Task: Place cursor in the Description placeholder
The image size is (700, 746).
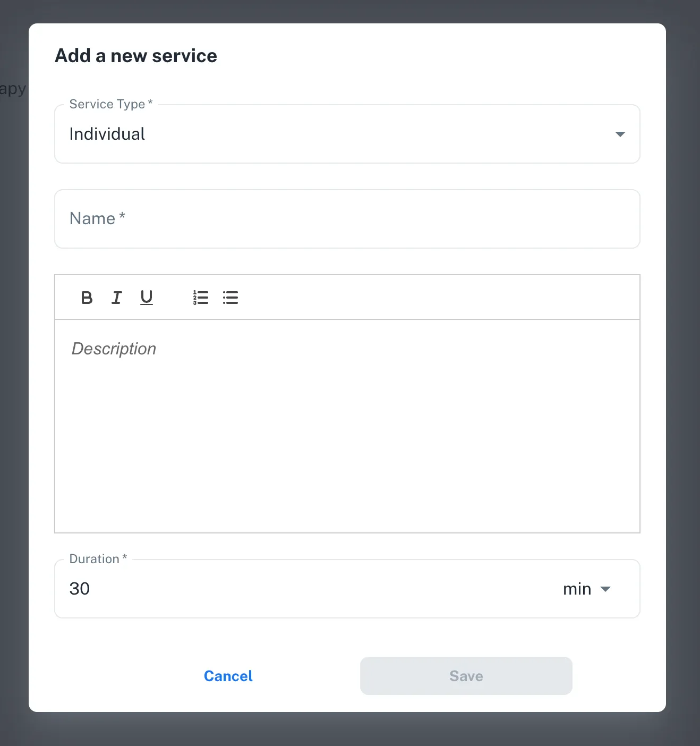Action: tap(114, 349)
